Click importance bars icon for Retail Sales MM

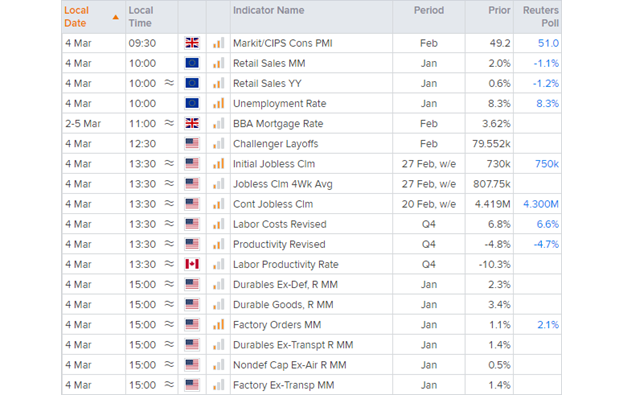click(x=218, y=63)
